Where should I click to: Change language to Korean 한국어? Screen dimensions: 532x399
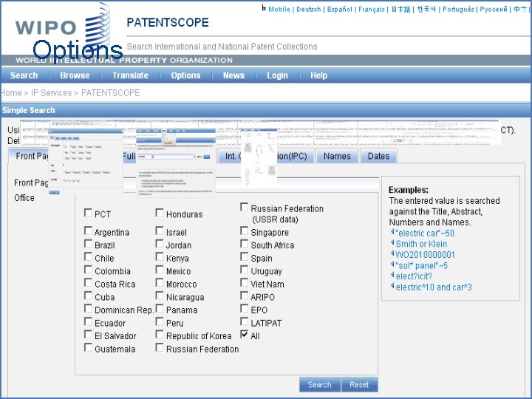coord(426,10)
